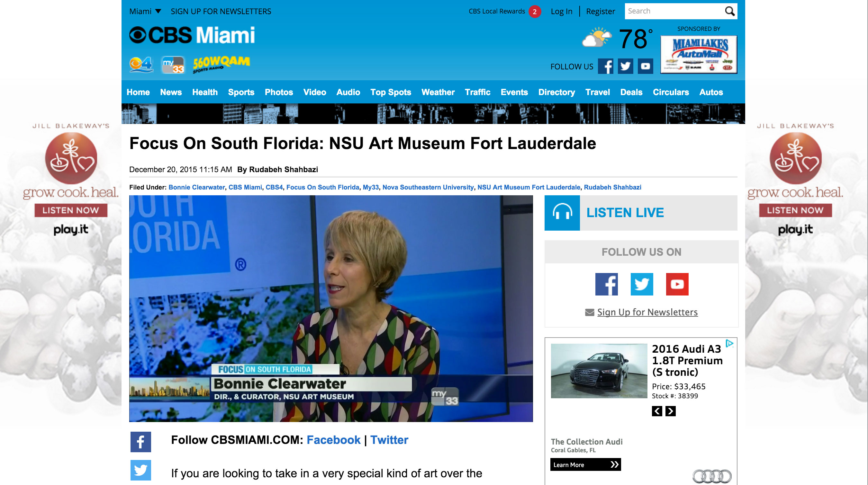Show next car in Audi ad
The height and width of the screenshot is (485, 868).
[x=671, y=411]
